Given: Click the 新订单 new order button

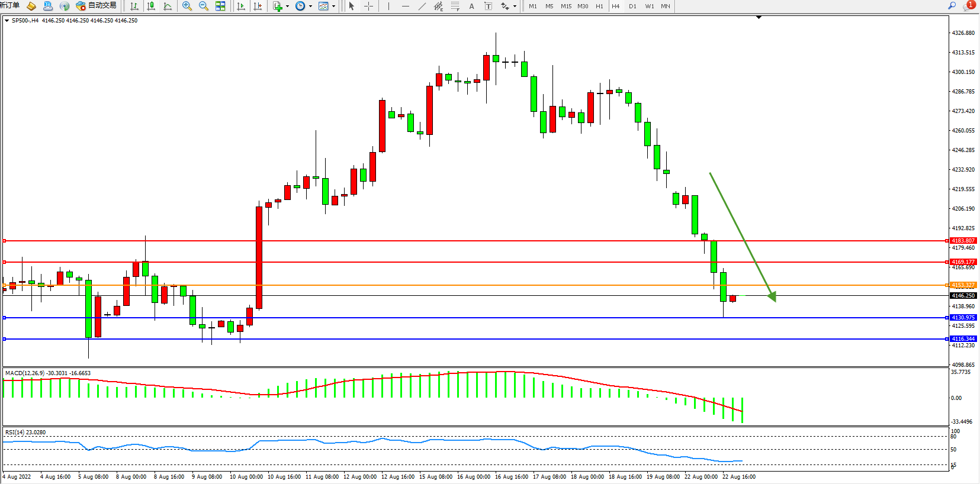Looking at the screenshot, I should tap(9, 5).
